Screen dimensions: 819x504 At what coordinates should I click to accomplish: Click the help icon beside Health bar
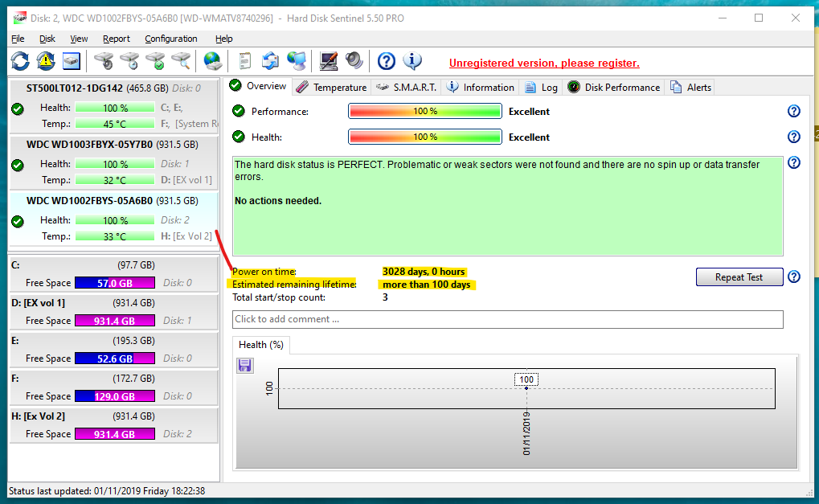click(x=794, y=137)
